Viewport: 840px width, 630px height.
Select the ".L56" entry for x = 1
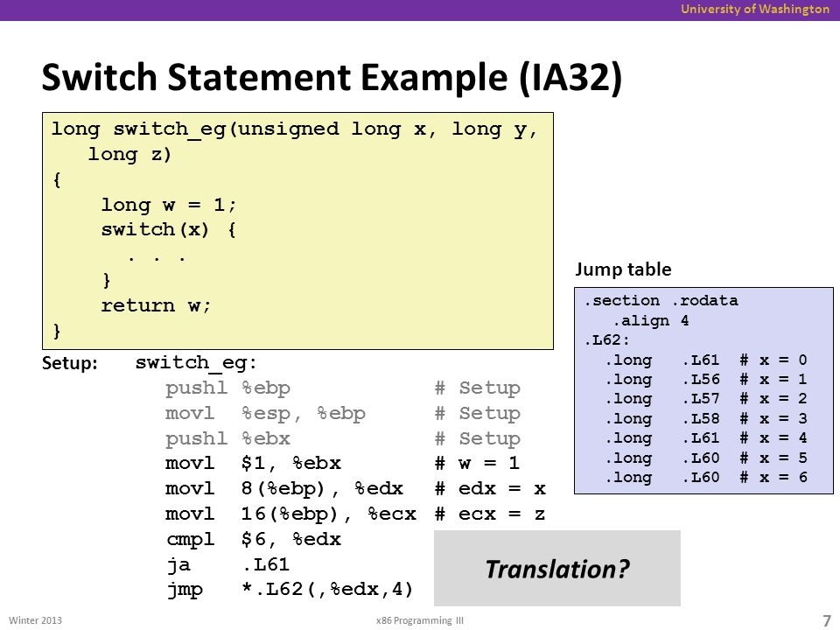click(701, 379)
